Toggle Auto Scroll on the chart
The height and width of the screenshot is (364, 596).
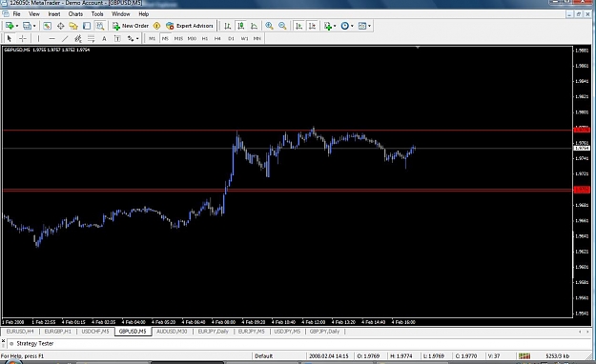pyautogui.click(x=299, y=26)
